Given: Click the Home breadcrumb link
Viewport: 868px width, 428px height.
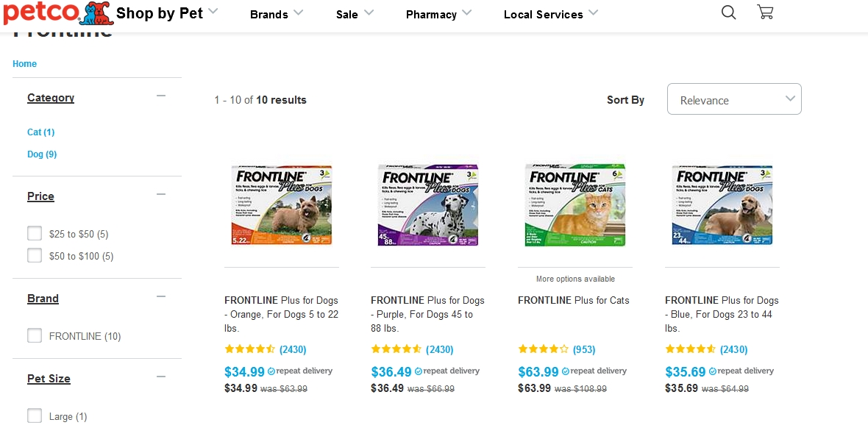Looking at the screenshot, I should click(24, 64).
